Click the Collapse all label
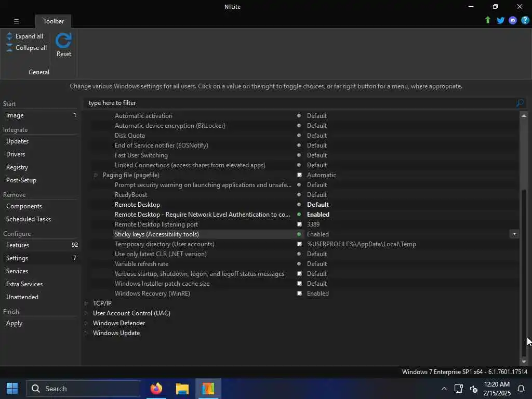 [31, 48]
